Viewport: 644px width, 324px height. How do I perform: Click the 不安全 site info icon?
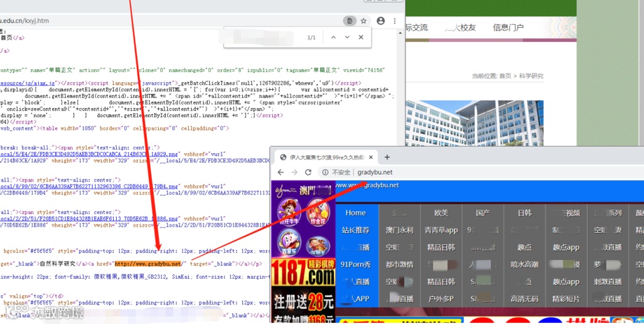(x=325, y=173)
